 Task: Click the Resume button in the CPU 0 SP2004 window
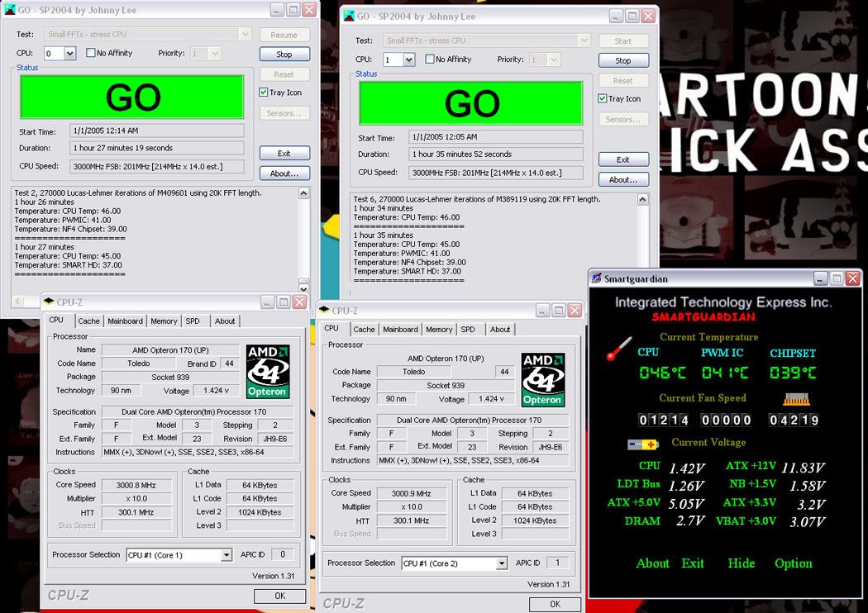coord(284,35)
